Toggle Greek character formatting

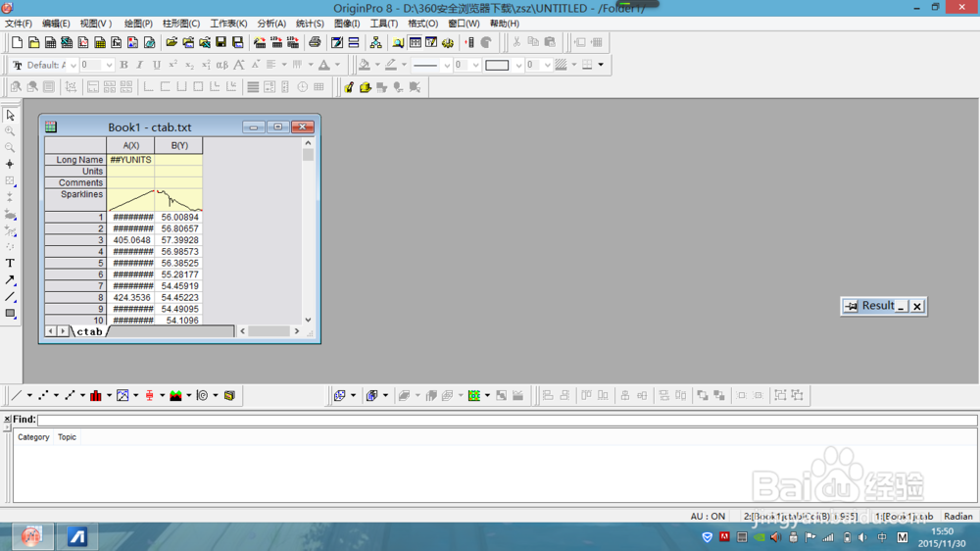pos(221,65)
